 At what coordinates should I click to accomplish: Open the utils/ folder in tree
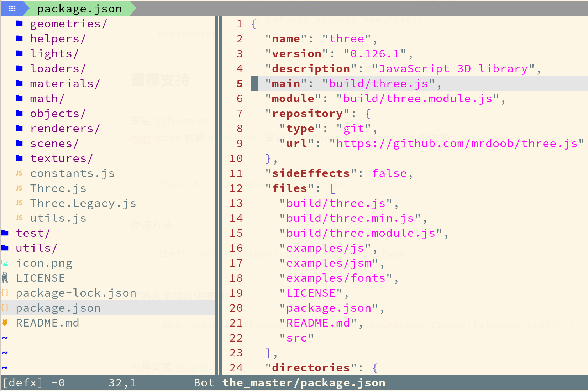click(36, 248)
